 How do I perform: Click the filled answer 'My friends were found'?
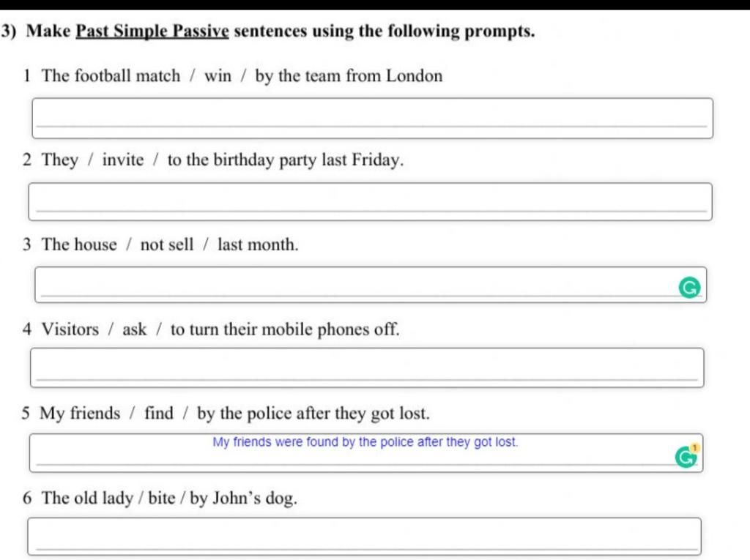365,442
